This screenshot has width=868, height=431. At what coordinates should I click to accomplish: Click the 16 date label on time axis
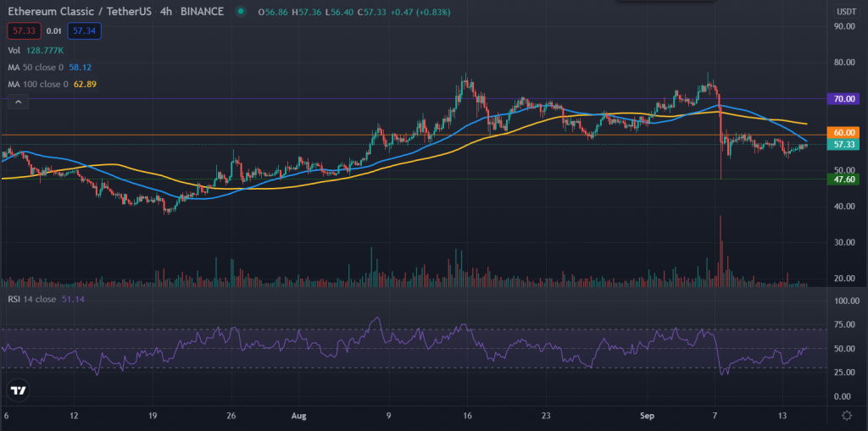click(x=468, y=416)
